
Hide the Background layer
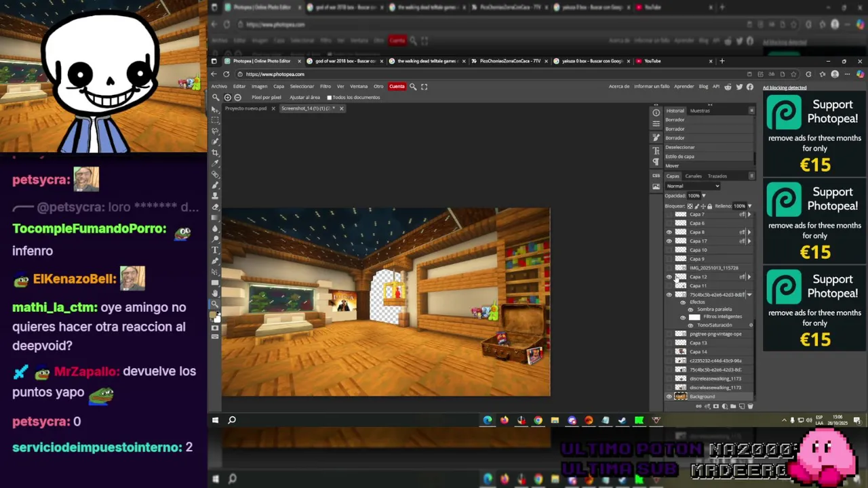point(669,396)
